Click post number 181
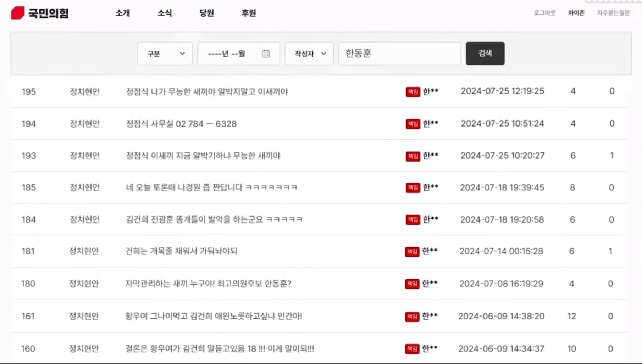 28,251
